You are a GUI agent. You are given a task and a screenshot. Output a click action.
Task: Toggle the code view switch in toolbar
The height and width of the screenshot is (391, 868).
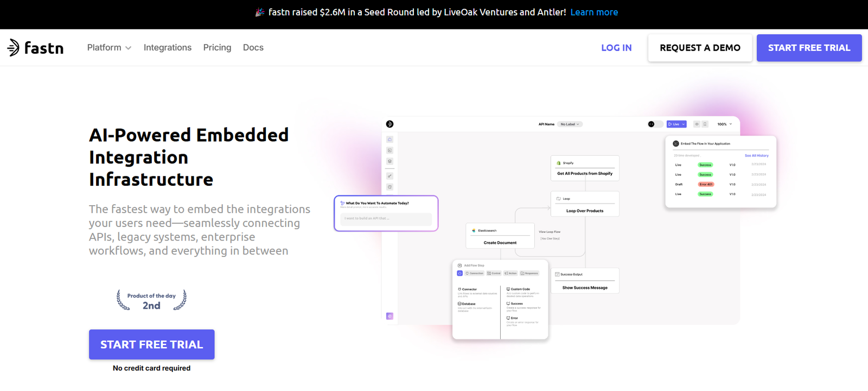654,124
